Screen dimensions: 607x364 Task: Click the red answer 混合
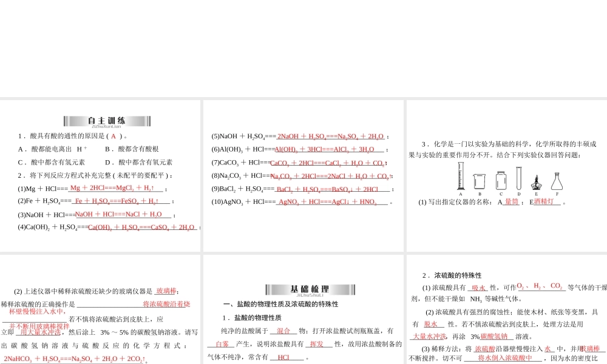coord(283,331)
